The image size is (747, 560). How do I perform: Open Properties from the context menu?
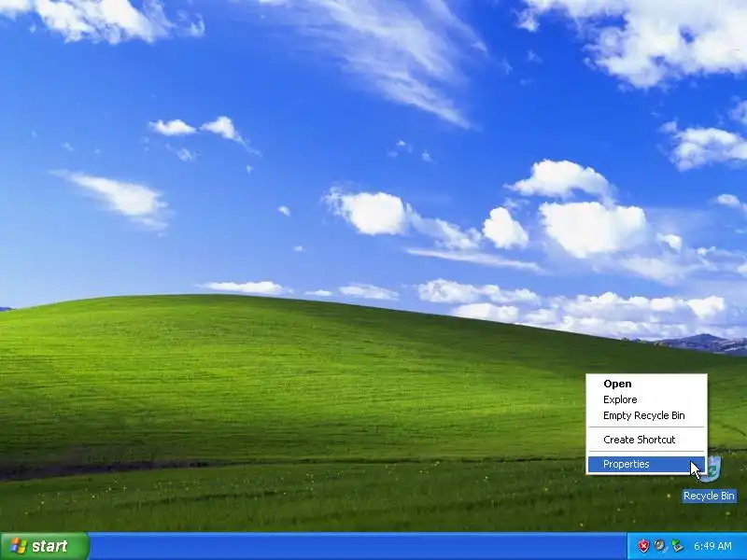click(x=646, y=464)
